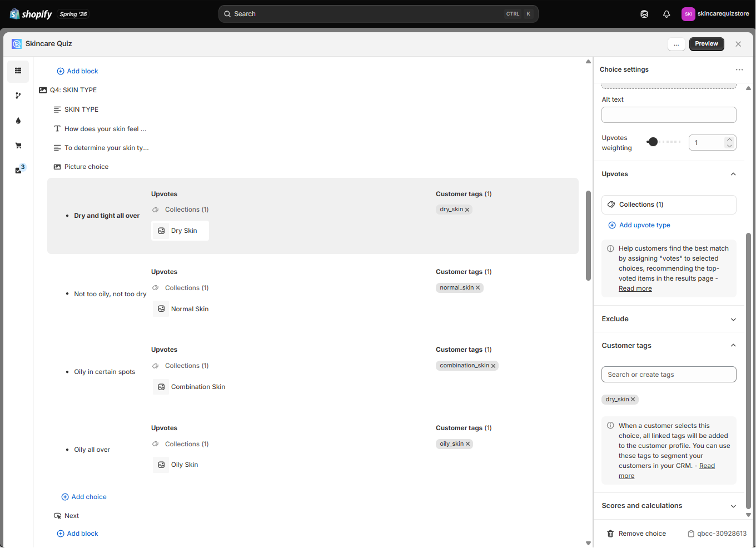Open the checklist icon with badge 3
This screenshot has width=756, height=548.
[x=19, y=170]
